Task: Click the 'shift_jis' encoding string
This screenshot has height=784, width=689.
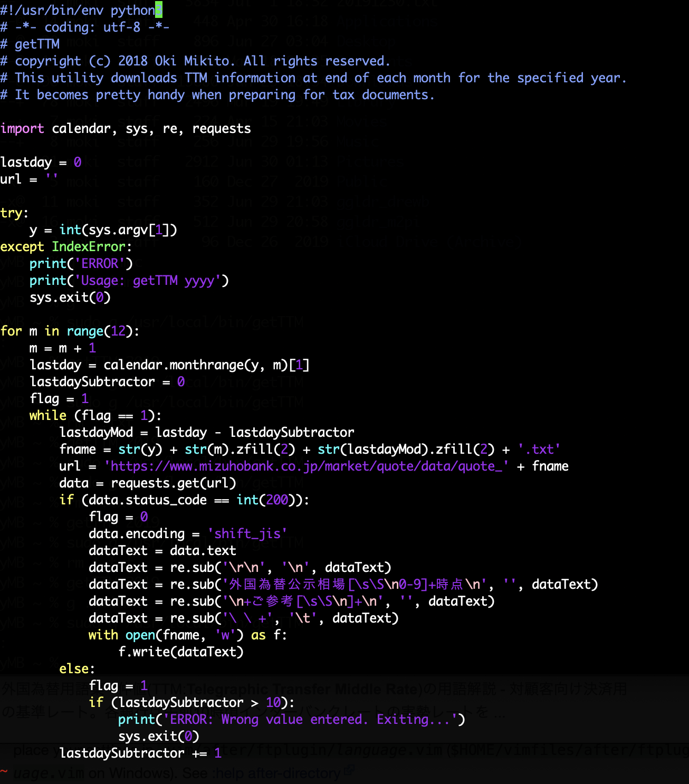Action: click(x=247, y=534)
